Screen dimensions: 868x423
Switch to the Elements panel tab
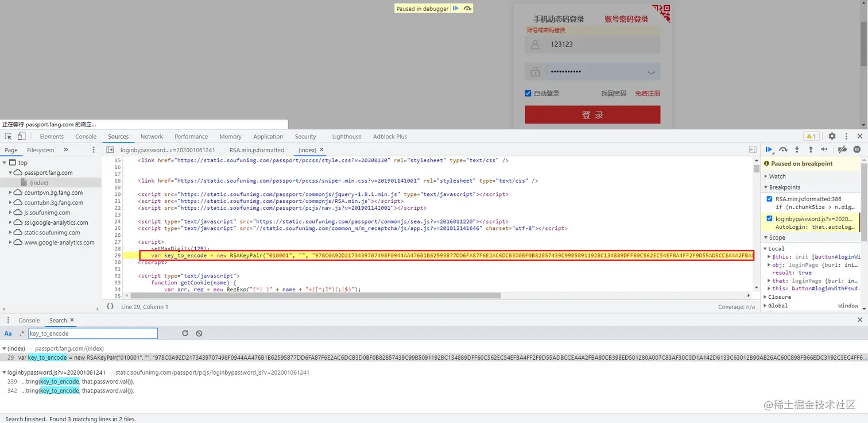point(52,137)
